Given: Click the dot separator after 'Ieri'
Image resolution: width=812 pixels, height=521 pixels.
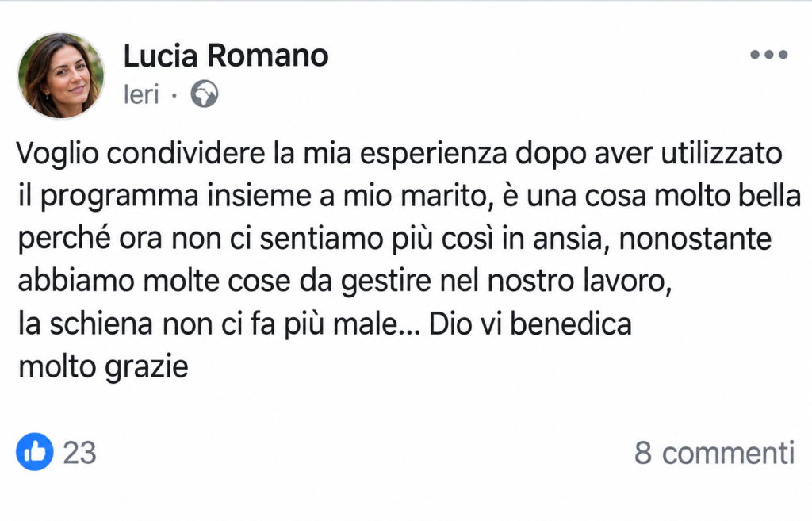Looking at the screenshot, I should (x=174, y=95).
